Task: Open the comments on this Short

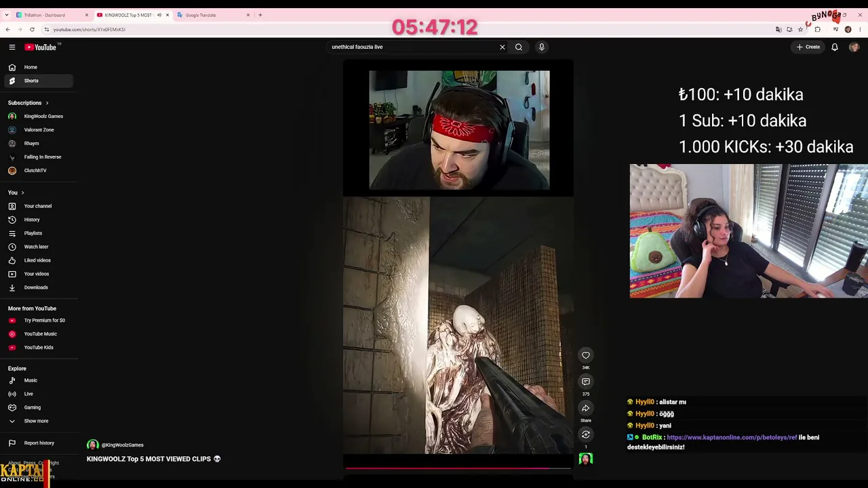Action: pyautogui.click(x=586, y=382)
